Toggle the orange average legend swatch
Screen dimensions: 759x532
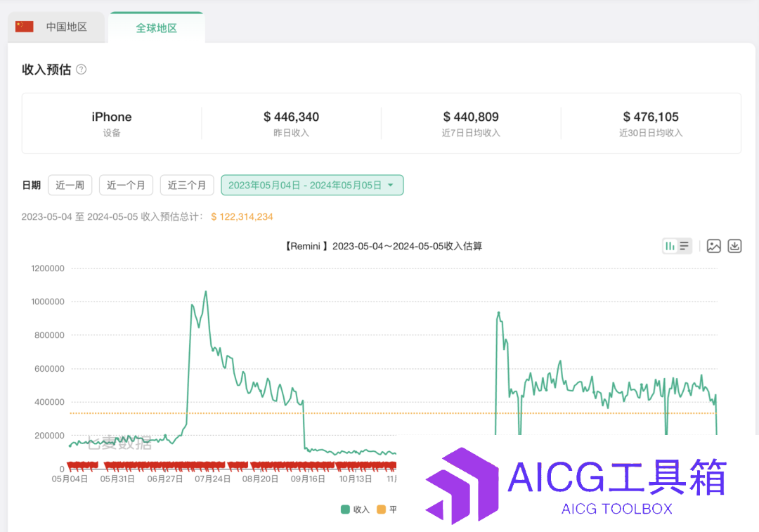(x=382, y=510)
